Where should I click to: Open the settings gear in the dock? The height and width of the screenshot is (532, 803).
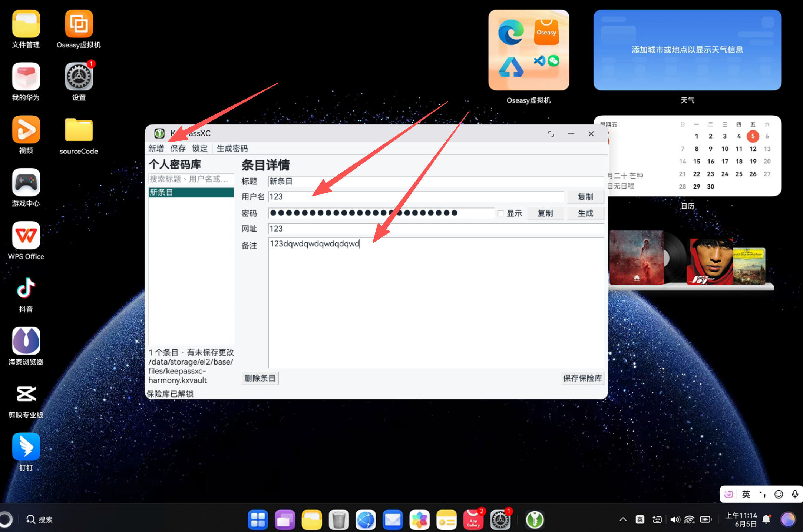[x=500, y=520]
